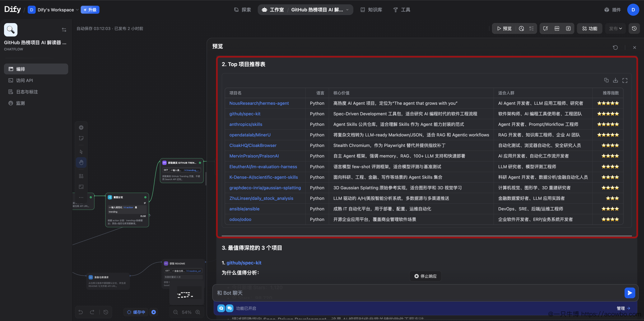The image size is (644, 321).
Task: Open the github/spec-kit table link
Action: [245, 114]
